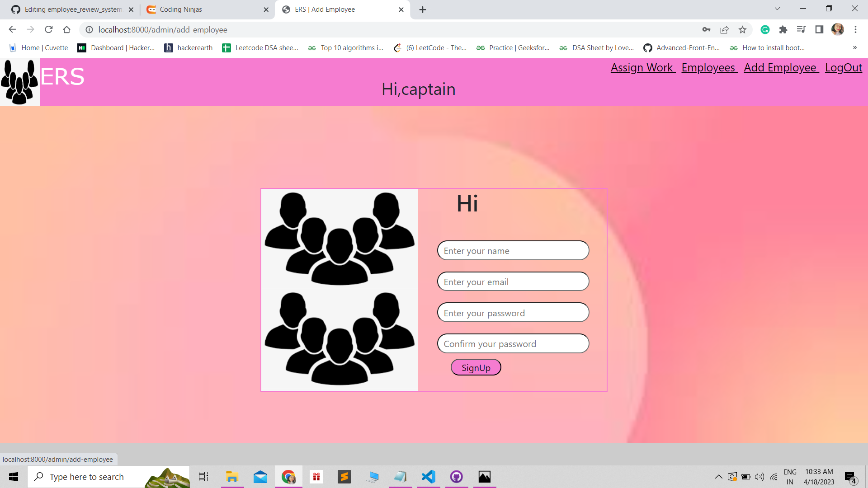868x488 pixels.
Task: Open the media controls icon
Action: tap(801, 29)
